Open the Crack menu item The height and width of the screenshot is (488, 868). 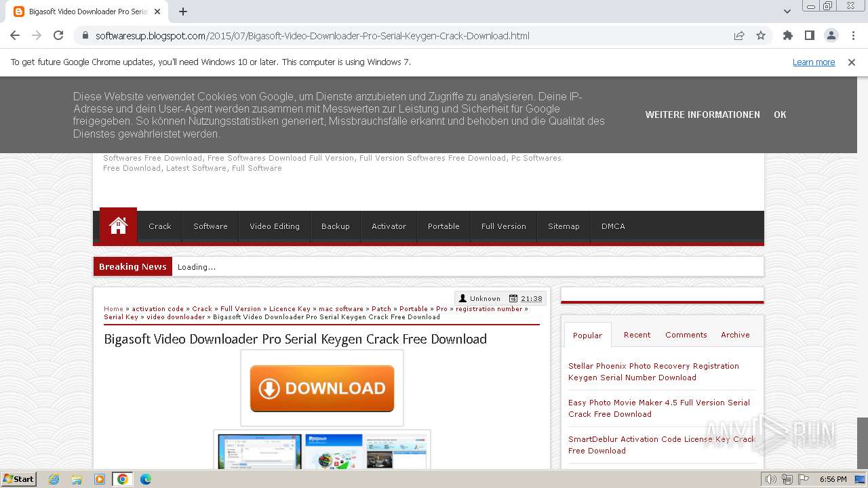(x=160, y=226)
